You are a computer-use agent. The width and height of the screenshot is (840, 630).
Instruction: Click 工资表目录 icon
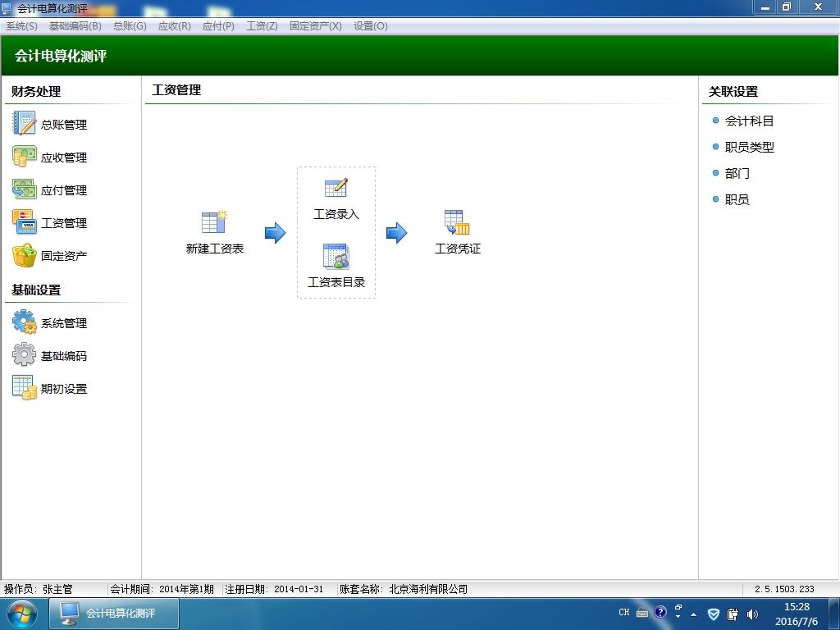click(336, 256)
